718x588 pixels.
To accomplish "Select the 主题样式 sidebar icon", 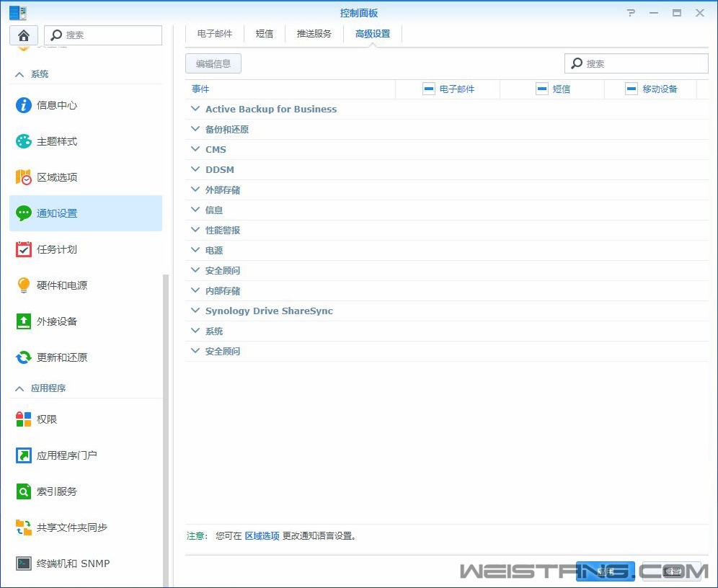I will 52,141.
